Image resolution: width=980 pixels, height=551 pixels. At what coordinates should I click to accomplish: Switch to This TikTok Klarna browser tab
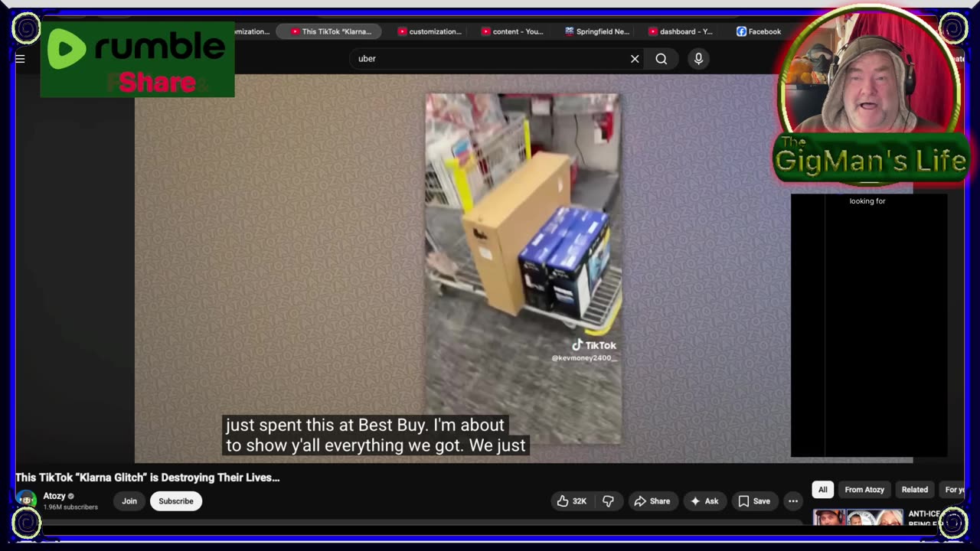tap(330, 31)
